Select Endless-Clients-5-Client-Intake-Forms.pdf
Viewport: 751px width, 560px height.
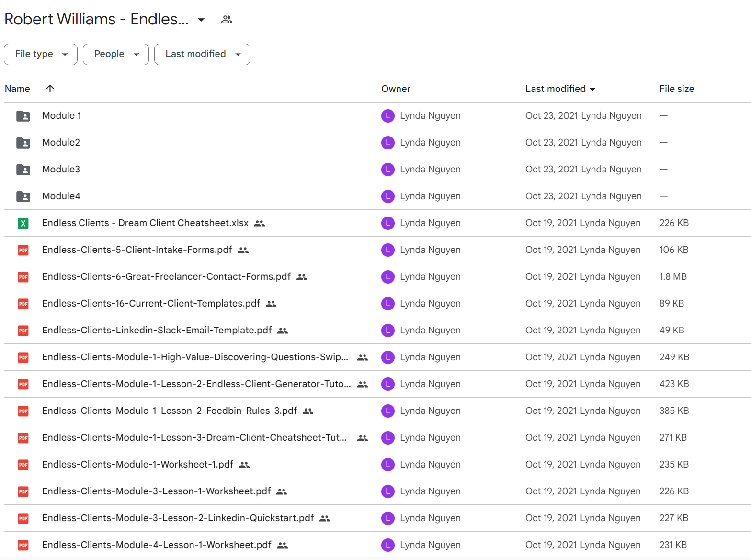[x=137, y=250]
